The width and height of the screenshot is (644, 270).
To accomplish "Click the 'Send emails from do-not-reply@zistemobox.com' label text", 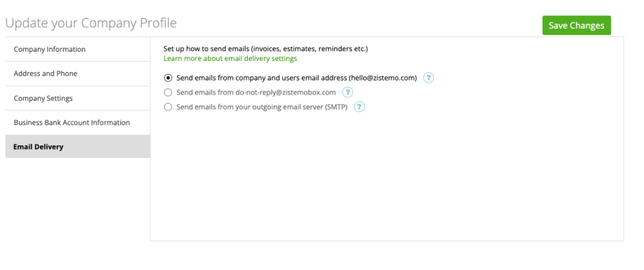I will 256,92.
